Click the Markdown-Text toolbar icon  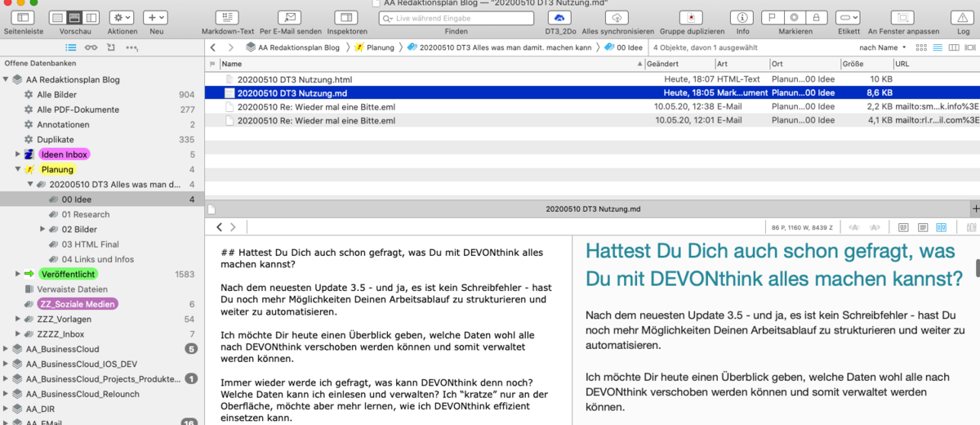point(228,17)
